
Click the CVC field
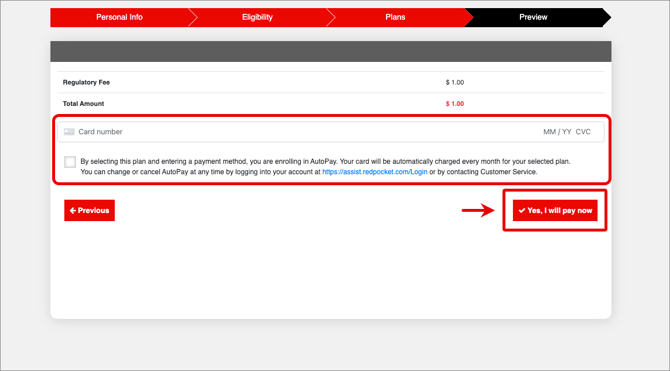[583, 132]
